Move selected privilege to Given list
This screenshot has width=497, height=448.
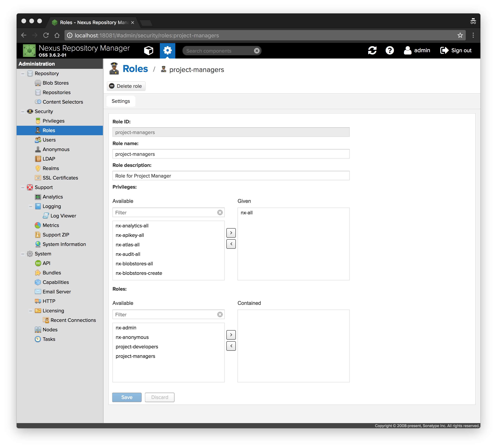231,233
